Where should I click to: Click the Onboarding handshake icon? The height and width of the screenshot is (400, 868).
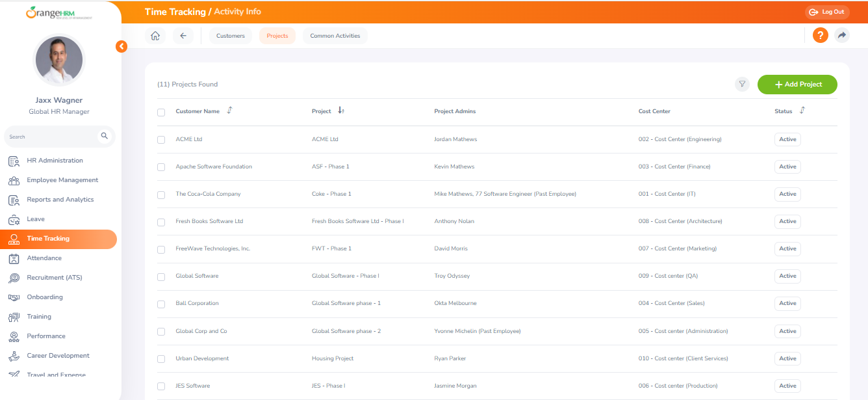coord(14,297)
